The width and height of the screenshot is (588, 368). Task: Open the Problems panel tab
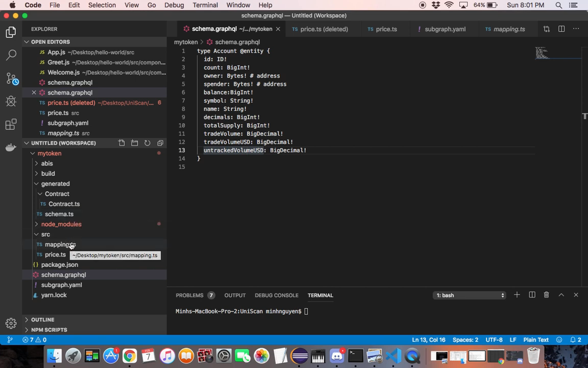[x=195, y=295]
